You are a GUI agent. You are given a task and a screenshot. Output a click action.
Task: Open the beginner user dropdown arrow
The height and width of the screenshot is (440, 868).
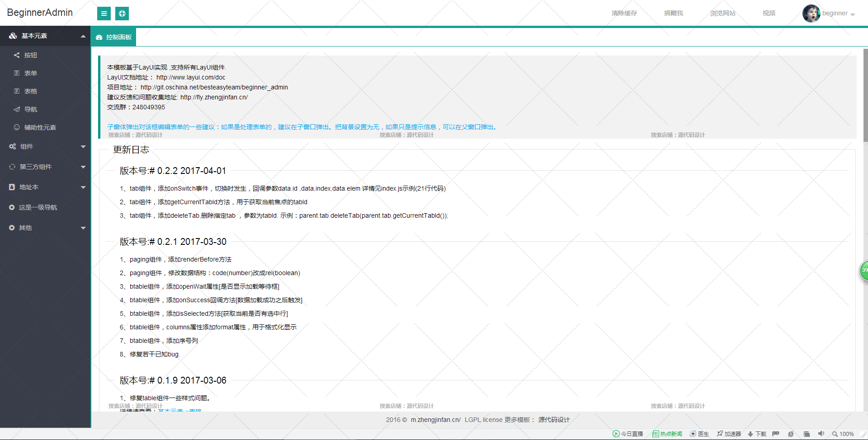[x=853, y=14]
